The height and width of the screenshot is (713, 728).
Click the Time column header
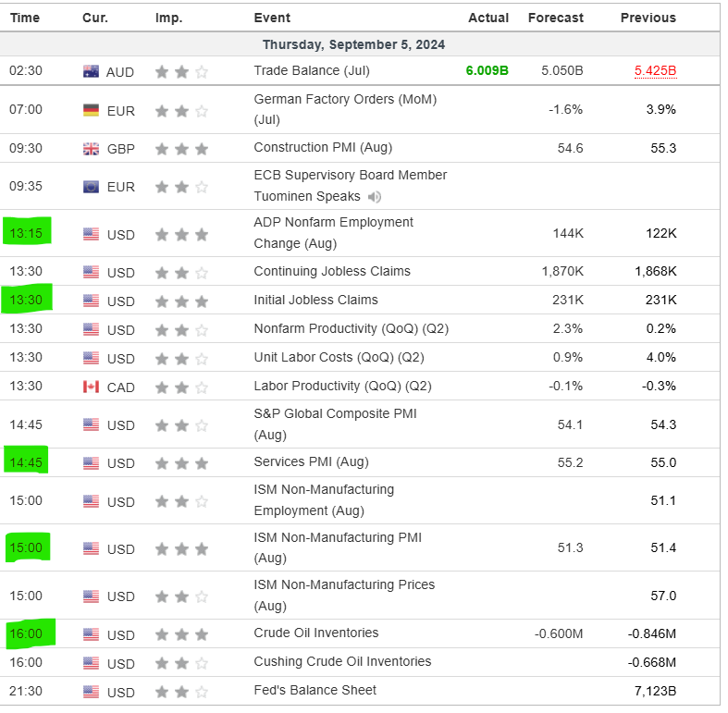pos(25,18)
